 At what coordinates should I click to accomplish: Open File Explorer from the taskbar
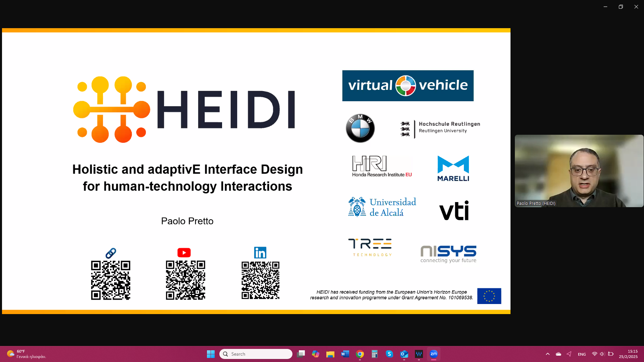(x=330, y=354)
